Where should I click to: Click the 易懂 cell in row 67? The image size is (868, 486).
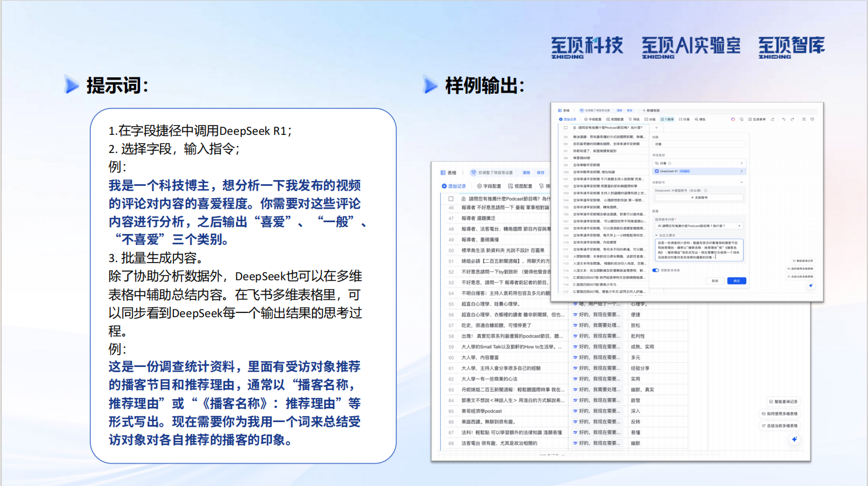tap(658, 432)
